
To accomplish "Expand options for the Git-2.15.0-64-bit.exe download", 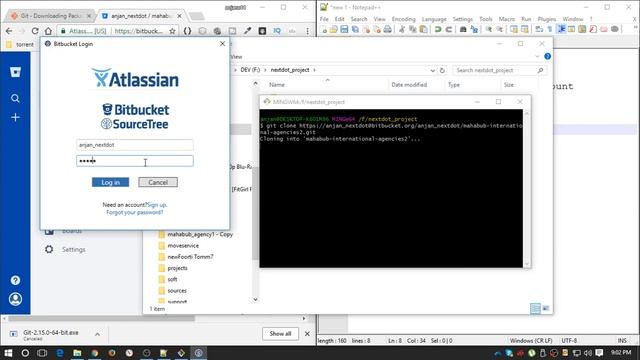I will tap(97, 334).
